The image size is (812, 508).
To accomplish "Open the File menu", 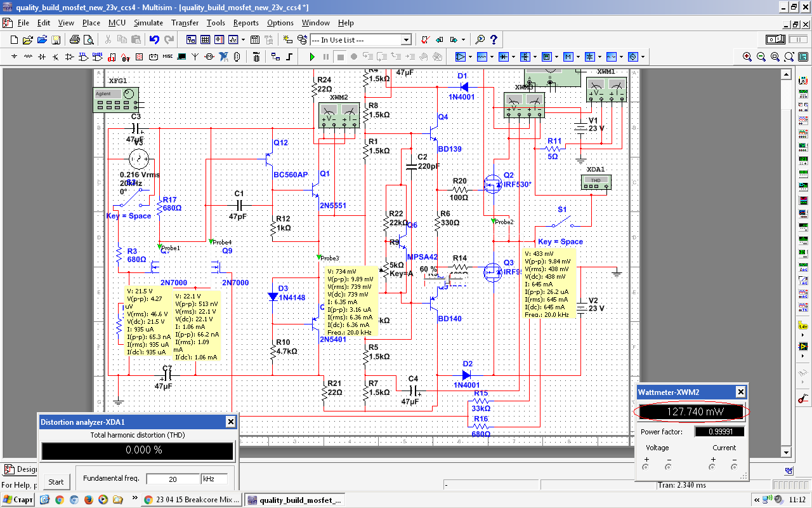I will [23, 23].
